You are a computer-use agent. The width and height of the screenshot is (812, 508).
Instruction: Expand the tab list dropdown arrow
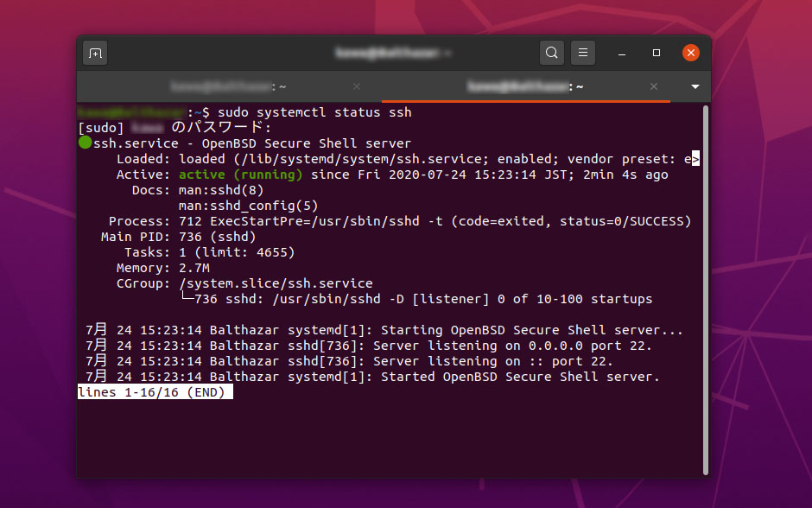(695, 86)
